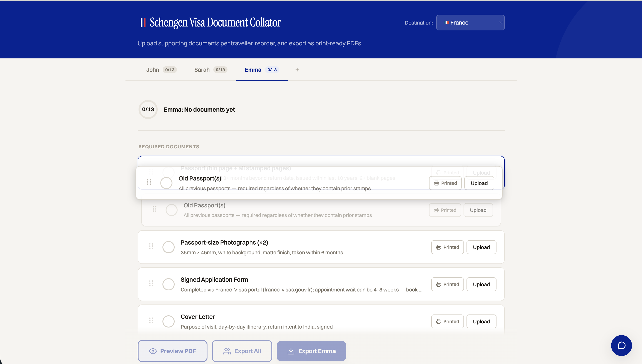Click printer icon on dragged Old Passport(s) card
642x364 pixels.
click(x=436, y=183)
